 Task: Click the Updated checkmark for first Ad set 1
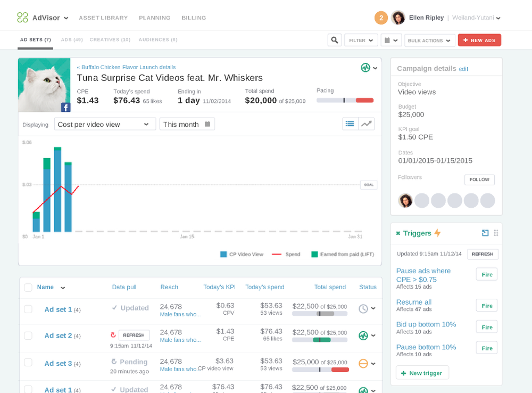pyautogui.click(x=114, y=308)
